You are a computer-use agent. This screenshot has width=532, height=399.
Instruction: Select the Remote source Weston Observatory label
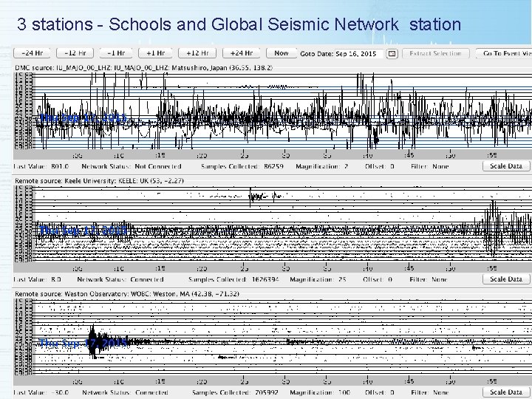point(127,293)
